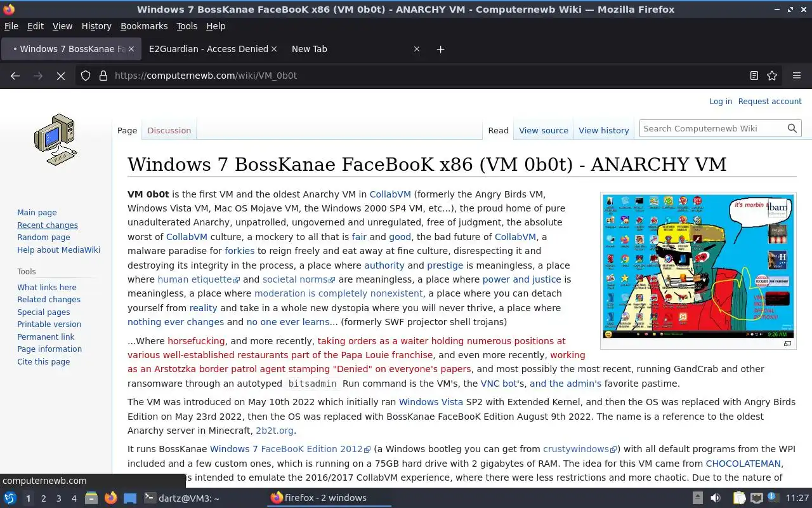
Task: Open the Windows Vista article link
Action: pos(431,402)
